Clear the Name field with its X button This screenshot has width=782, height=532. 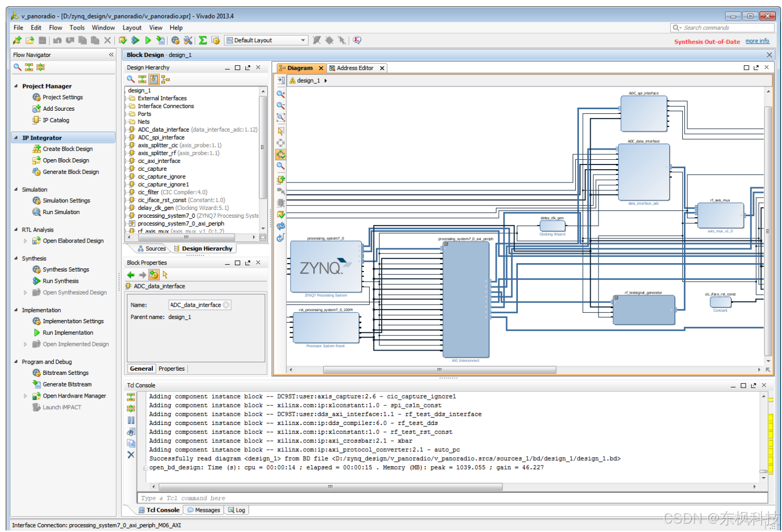tap(226, 305)
